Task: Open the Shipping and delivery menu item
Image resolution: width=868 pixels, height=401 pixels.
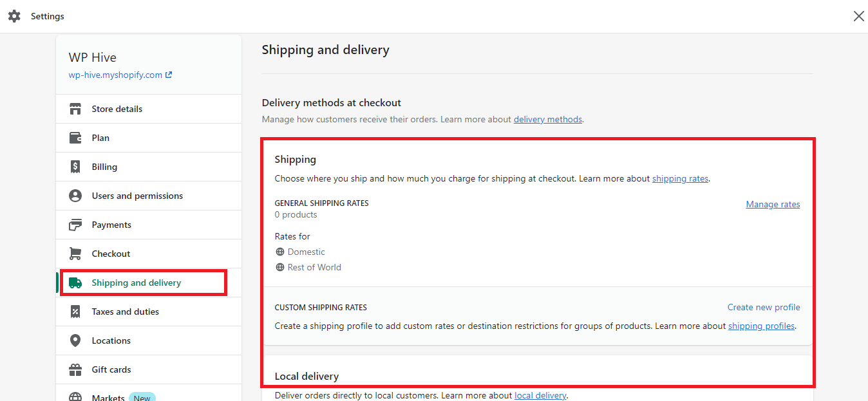Action: [x=136, y=283]
